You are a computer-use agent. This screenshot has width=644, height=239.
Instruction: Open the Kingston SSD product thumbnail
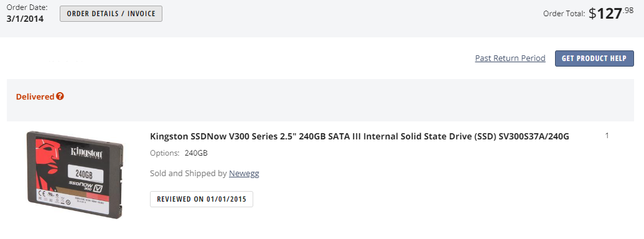tap(75, 174)
